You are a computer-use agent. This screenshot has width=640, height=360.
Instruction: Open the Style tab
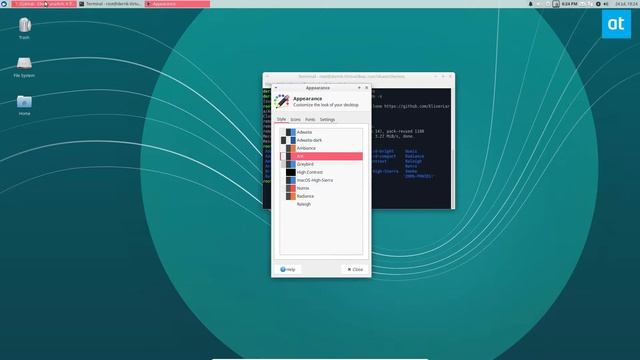click(x=281, y=119)
